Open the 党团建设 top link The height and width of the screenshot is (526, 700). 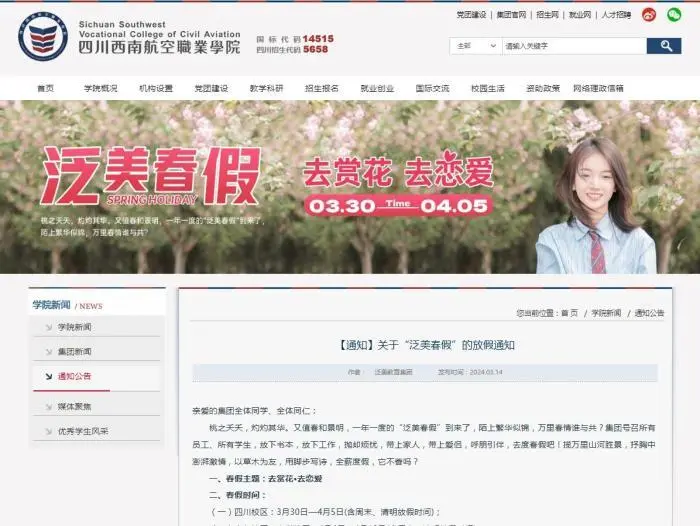point(471,15)
